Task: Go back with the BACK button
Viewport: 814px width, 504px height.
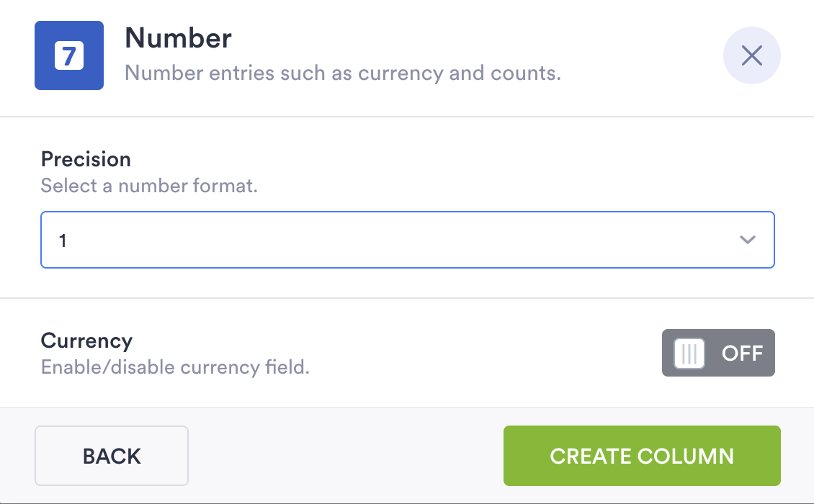Action: tap(112, 456)
